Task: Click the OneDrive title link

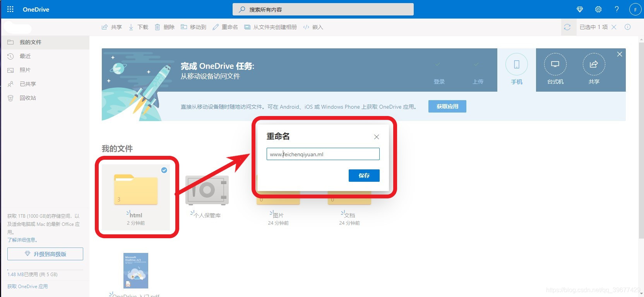Action: point(36,9)
